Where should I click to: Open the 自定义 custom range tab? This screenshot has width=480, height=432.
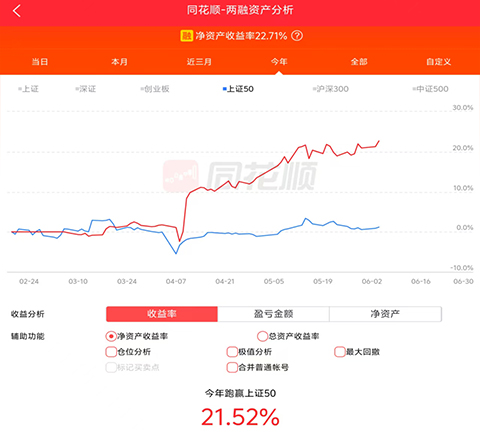(439, 62)
